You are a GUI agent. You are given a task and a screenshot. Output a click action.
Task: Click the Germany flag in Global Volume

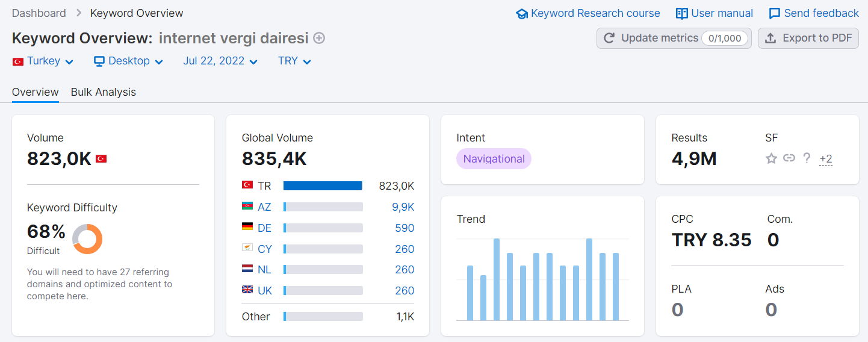click(247, 228)
